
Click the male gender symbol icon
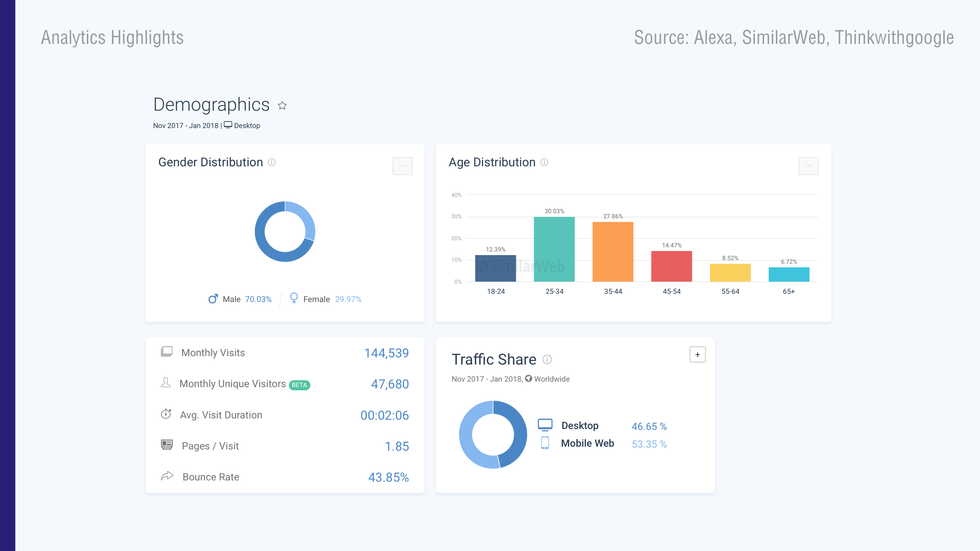point(213,299)
